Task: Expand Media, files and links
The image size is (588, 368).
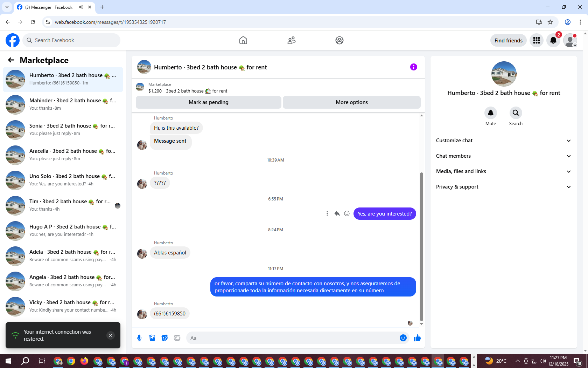Action: coord(504,171)
